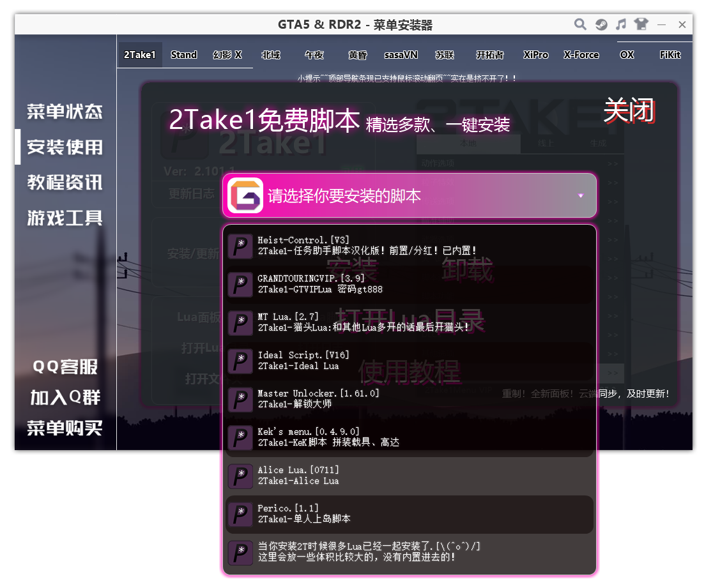Expand the script selection dropdown arrow
The height and width of the screenshot is (588, 713).
click(x=580, y=196)
